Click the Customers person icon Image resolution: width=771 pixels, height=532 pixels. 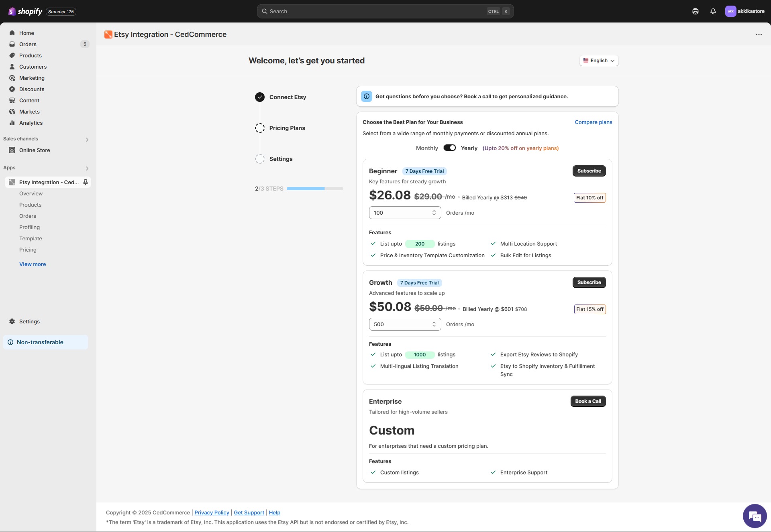click(x=12, y=67)
